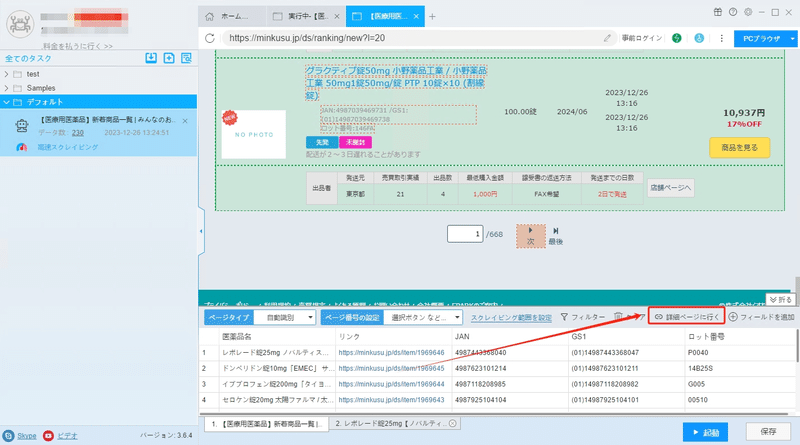This screenshot has height=445, width=800.
Task: Close the active 医療用医薬品 browser tab
Action: (x=416, y=16)
